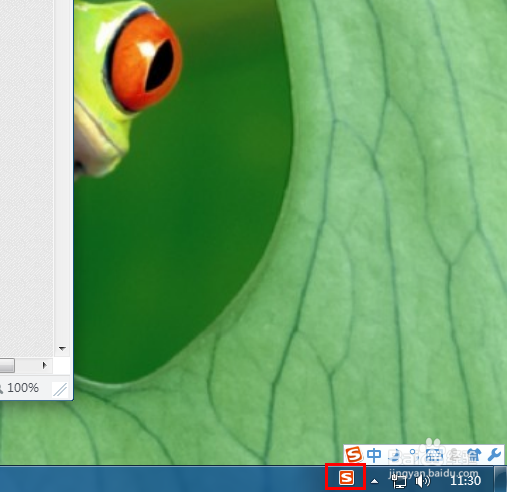Click the vertical scrollbar down arrow
507x492 pixels.
(x=62, y=349)
